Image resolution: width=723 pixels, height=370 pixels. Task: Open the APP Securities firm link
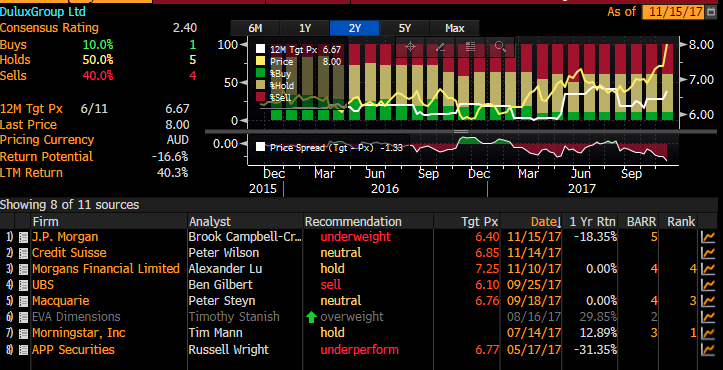[73, 349]
